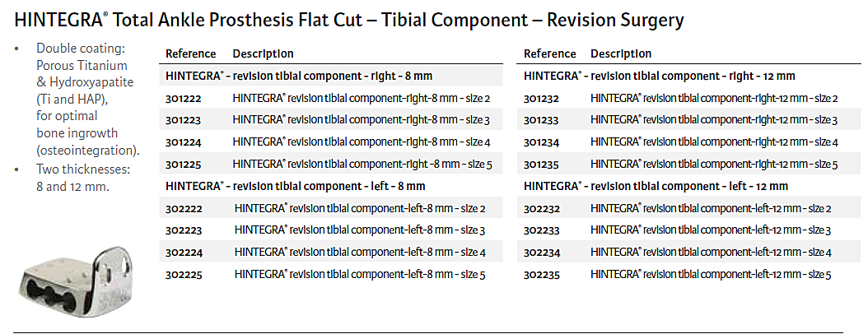
Task: Select reference number 301232
Action: [x=542, y=98]
